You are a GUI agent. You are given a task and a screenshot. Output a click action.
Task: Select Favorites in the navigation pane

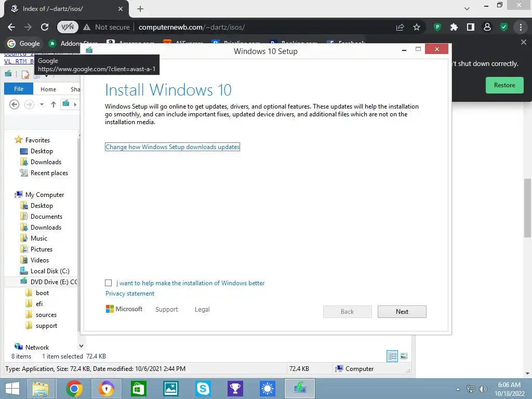pos(33,140)
